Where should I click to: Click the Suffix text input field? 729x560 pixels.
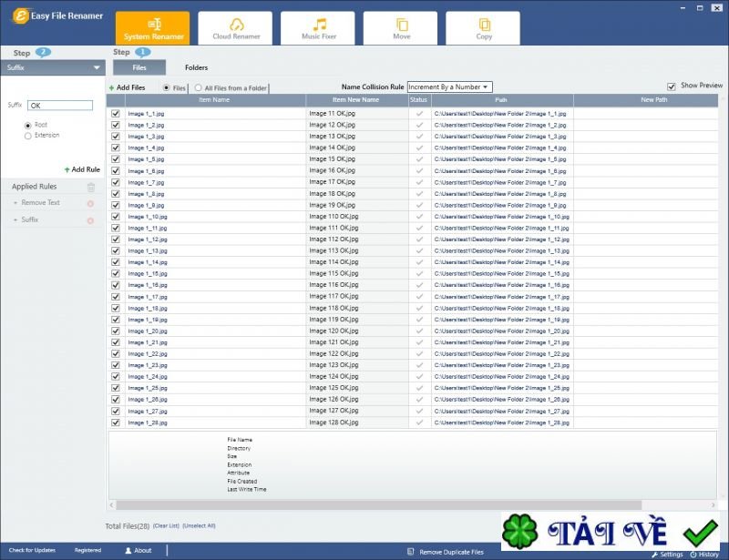(60, 106)
